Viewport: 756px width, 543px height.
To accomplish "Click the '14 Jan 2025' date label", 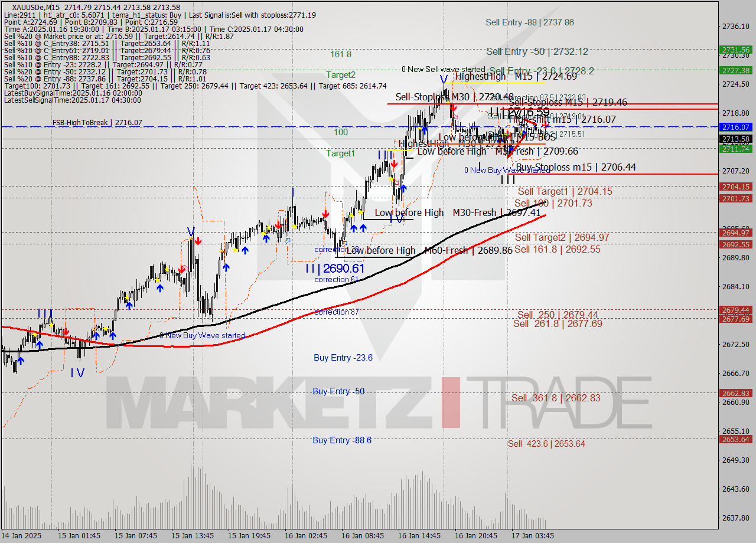I will (x=20, y=536).
